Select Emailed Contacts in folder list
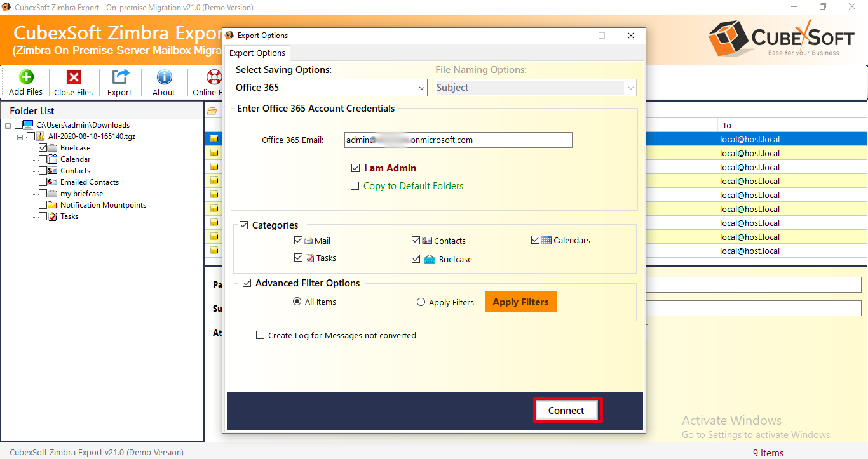Screen dimensions: 868x459 (x=89, y=182)
